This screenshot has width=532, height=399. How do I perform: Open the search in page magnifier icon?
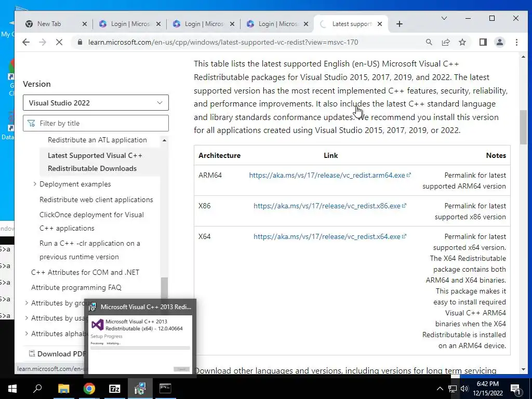[429, 42]
